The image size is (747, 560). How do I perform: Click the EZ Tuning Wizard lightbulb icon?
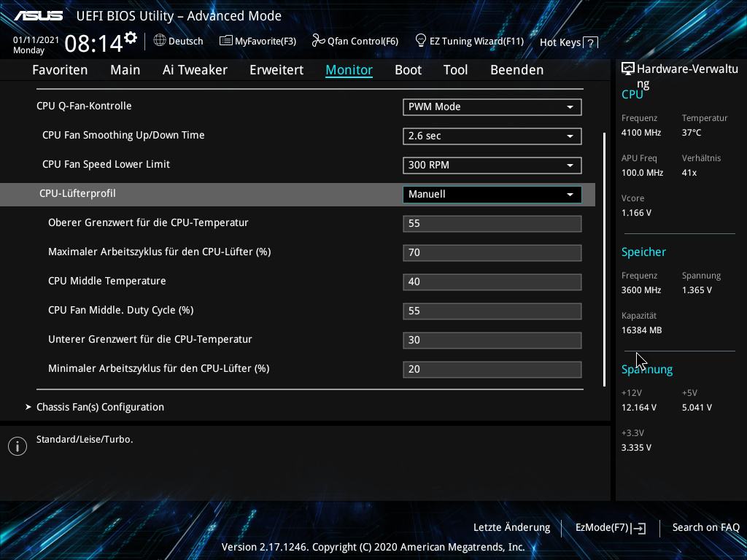pos(421,41)
